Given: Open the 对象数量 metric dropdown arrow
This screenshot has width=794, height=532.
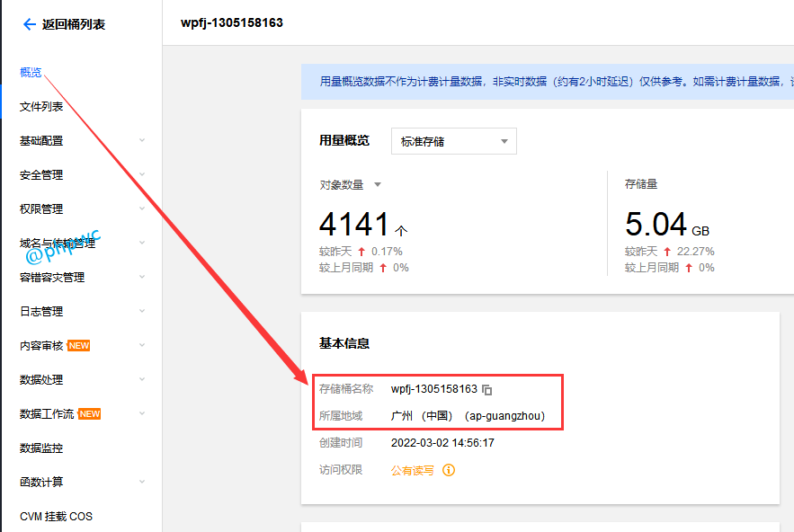Looking at the screenshot, I should coord(378,185).
